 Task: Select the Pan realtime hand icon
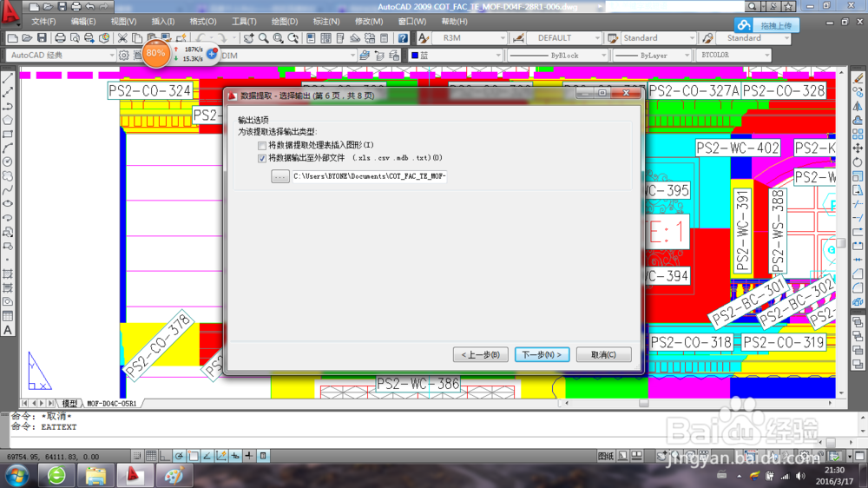pos(248,37)
